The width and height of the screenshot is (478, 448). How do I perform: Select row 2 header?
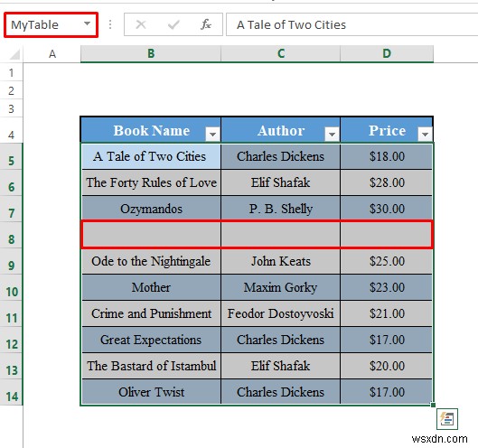(x=11, y=90)
